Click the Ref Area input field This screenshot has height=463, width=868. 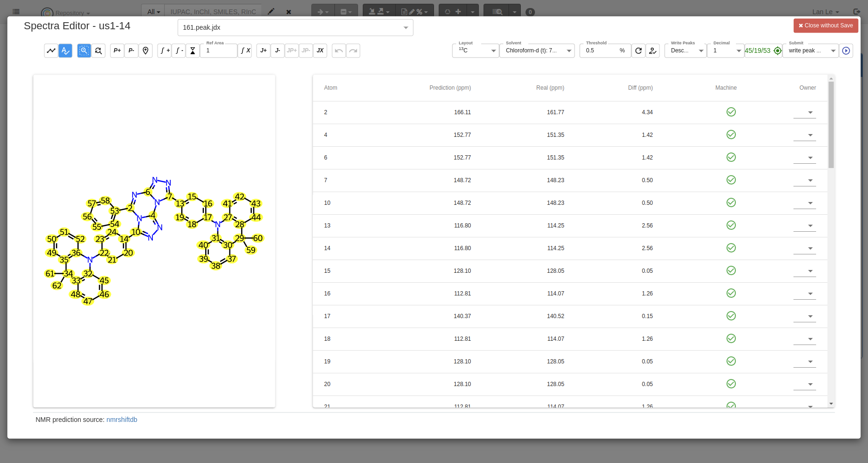218,51
